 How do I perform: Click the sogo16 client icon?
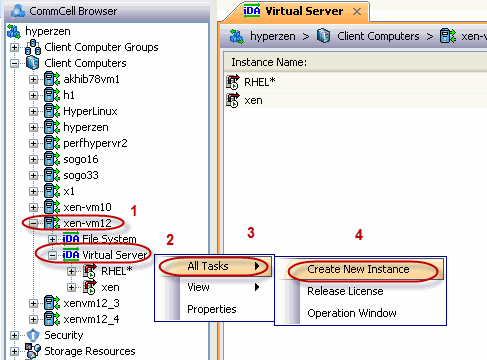(x=52, y=159)
